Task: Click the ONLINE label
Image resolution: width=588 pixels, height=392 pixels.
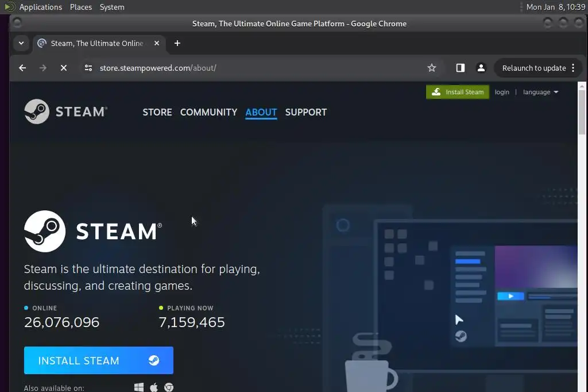Action: coord(45,308)
